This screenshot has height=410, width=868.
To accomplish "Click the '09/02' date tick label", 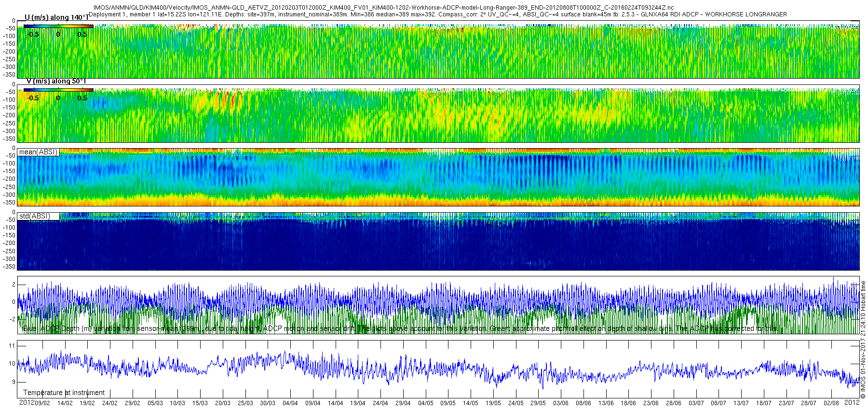I will tap(42, 403).
